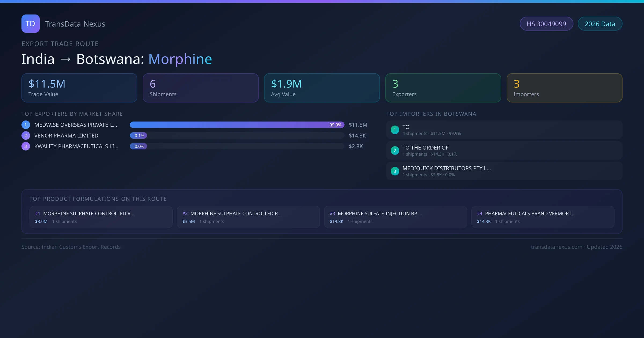Click green rank 3 badge beside Mediquick Distributors
This screenshot has height=338, width=644.
(x=395, y=171)
